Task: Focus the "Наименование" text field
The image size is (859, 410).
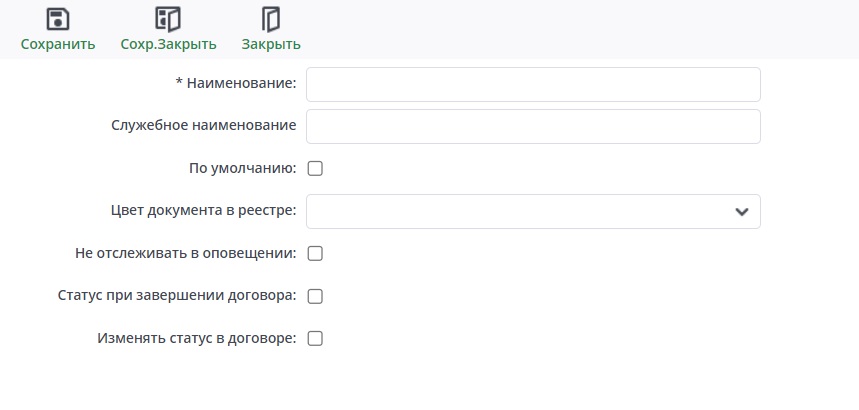Action: pyautogui.click(x=533, y=85)
